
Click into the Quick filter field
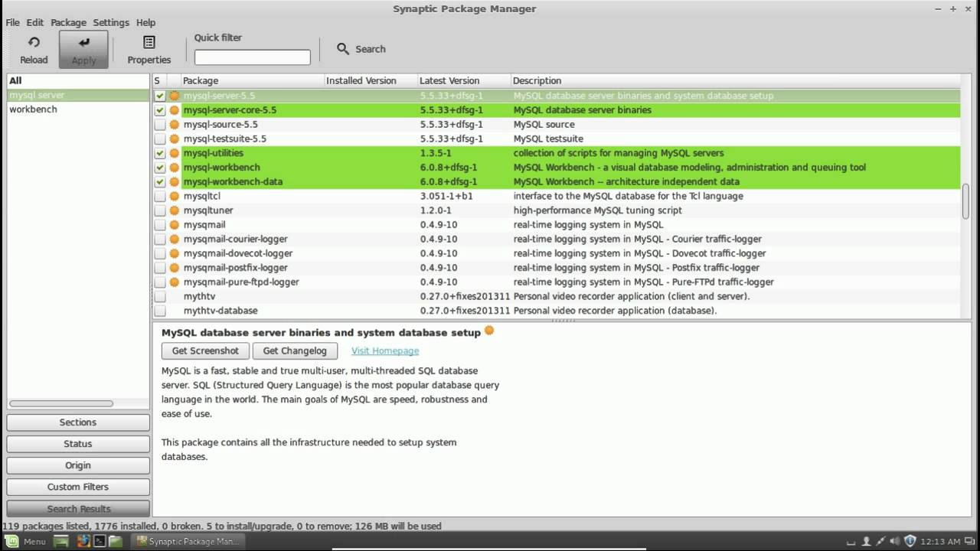(x=252, y=57)
